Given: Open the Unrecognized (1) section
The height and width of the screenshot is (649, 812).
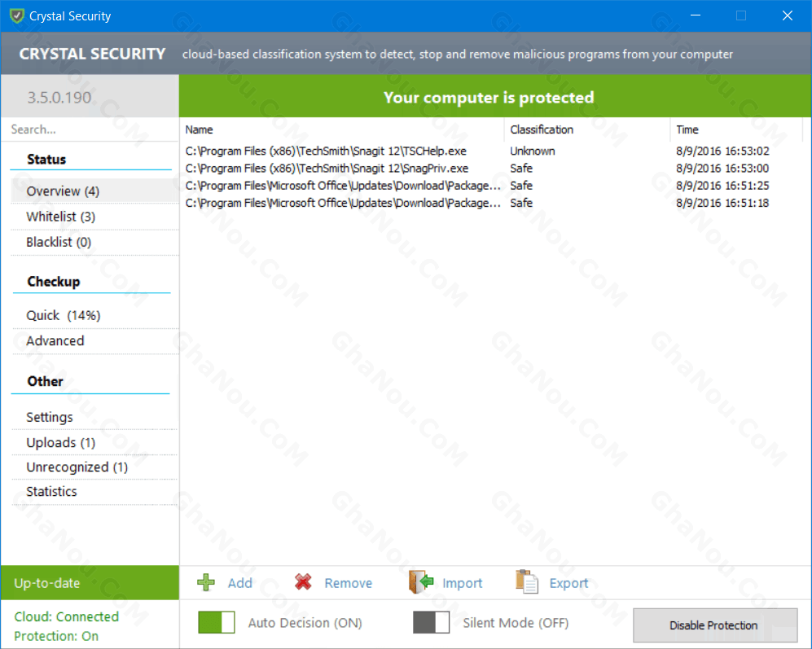Looking at the screenshot, I should click(94, 467).
